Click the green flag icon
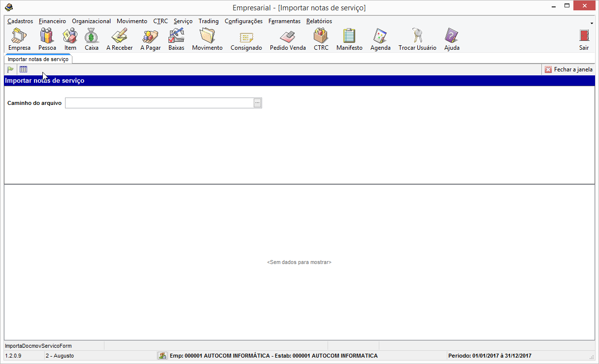 (x=10, y=69)
